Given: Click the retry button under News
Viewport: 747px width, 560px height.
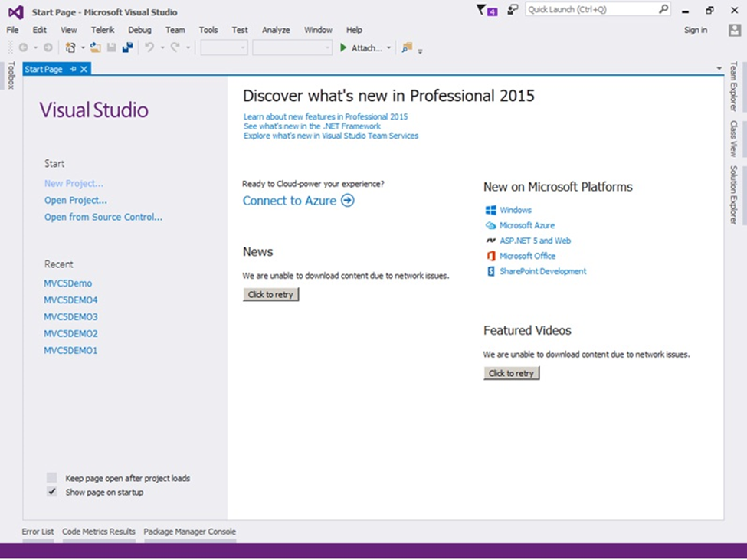Looking at the screenshot, I should [x=270, y=294].
